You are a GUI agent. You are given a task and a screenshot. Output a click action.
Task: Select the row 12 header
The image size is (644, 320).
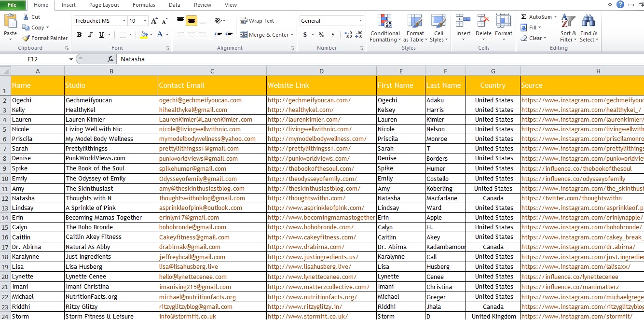click(x=5, y=198)
